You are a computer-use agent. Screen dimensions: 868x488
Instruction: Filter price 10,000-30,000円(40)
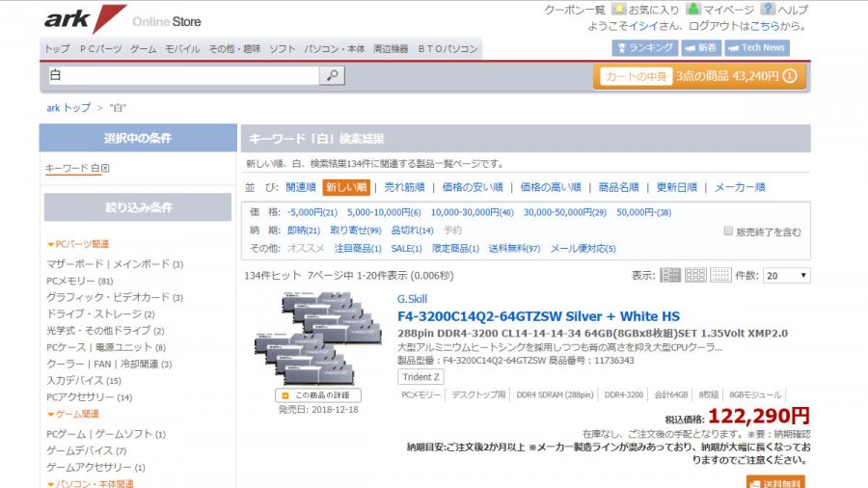tap(473, 212)
